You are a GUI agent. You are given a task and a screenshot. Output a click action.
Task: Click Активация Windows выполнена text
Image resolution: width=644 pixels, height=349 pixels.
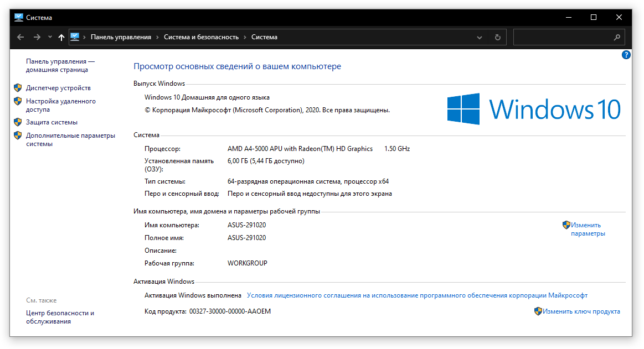pyautogui.click(x=193, y=295)
